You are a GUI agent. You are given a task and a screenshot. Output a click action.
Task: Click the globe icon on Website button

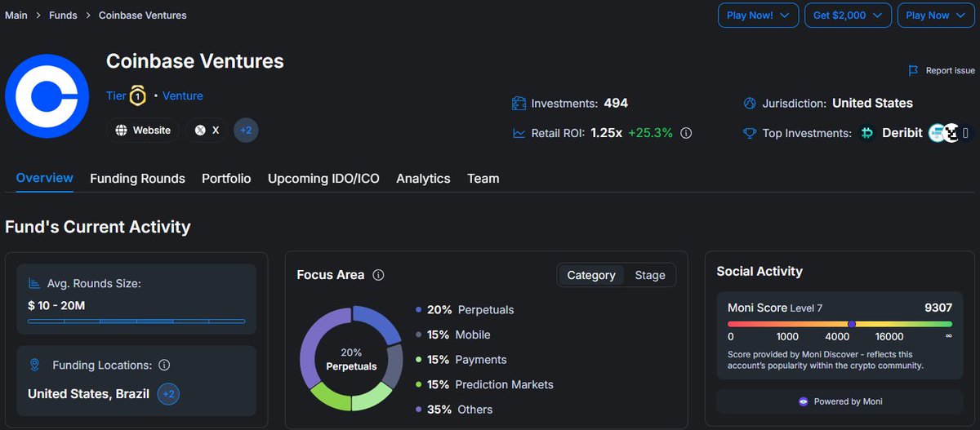[x=122, y=130]
